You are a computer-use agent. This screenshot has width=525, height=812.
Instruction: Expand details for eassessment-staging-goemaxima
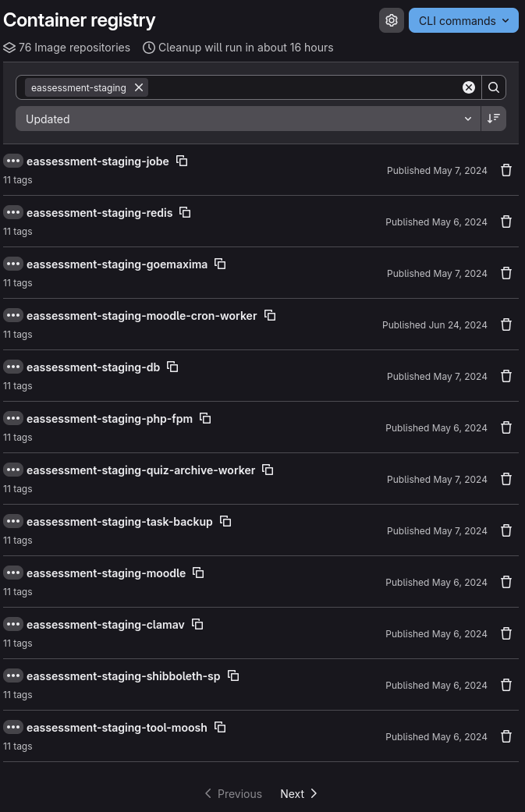coord(13,264)
